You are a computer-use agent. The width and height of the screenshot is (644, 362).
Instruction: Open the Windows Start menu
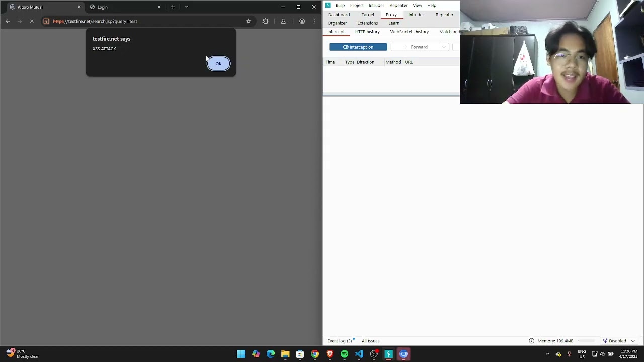(x=241, y=354)
